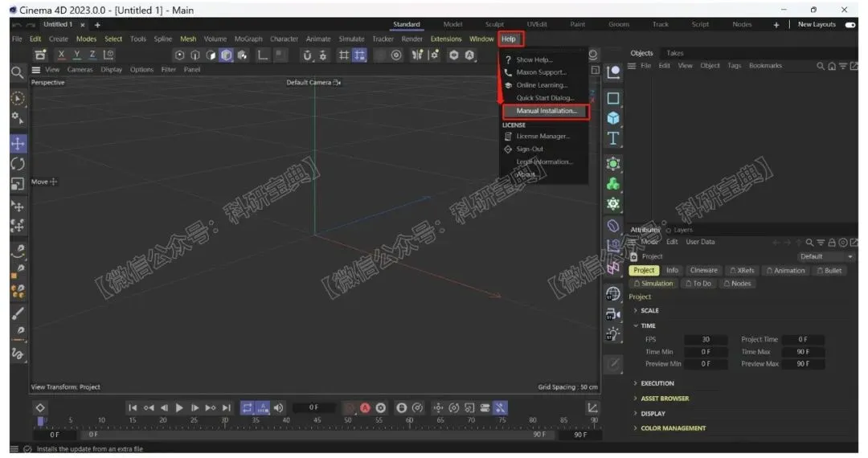Add a Cube primitive object
The width and height of the screenshot is (868, 458).
[612, 118]
